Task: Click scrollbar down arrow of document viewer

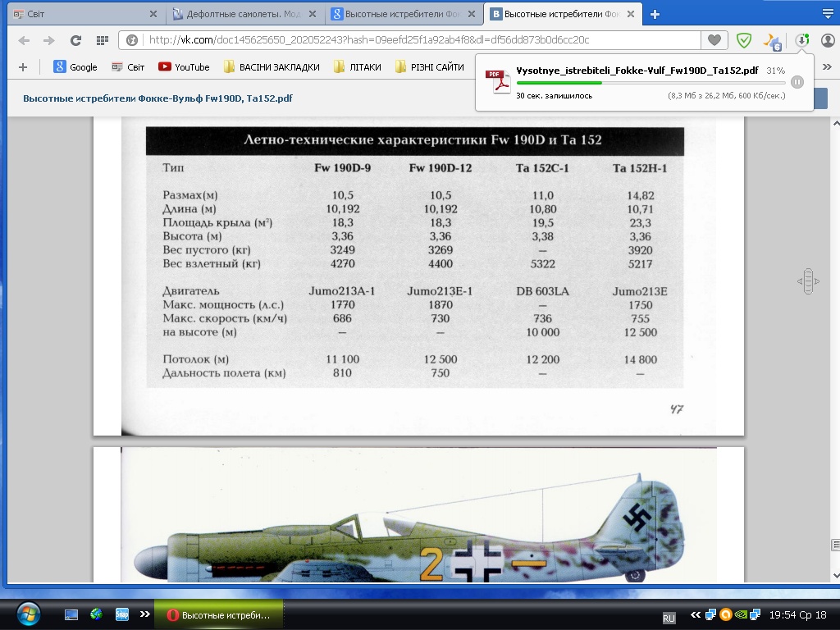Action: pyautogui.click(x=835, y=576)
